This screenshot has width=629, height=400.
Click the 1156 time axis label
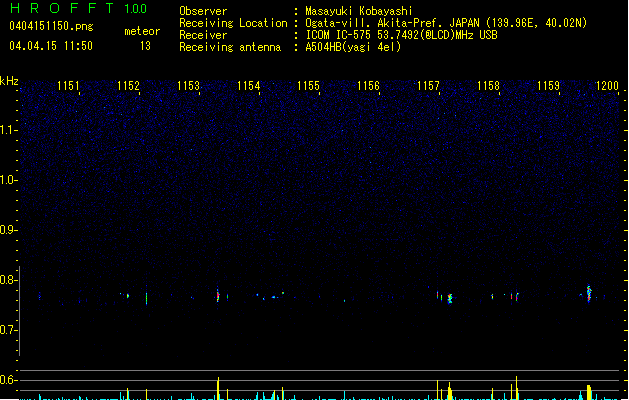[368, 85]
